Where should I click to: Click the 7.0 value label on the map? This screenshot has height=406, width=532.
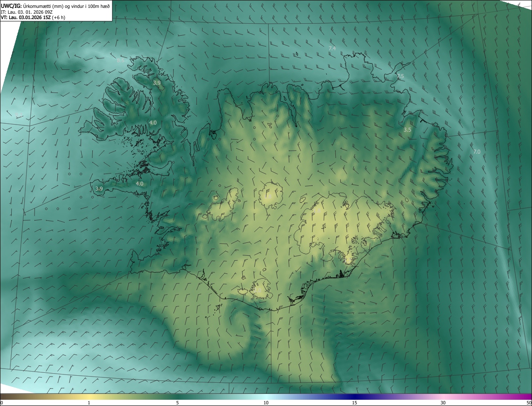(477, 152)
